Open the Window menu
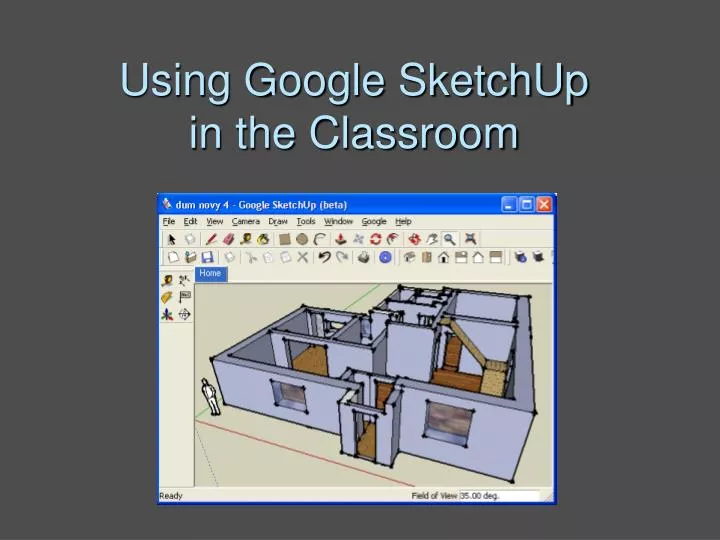Screen dimensions: 720x540 [x=338, y=221]
